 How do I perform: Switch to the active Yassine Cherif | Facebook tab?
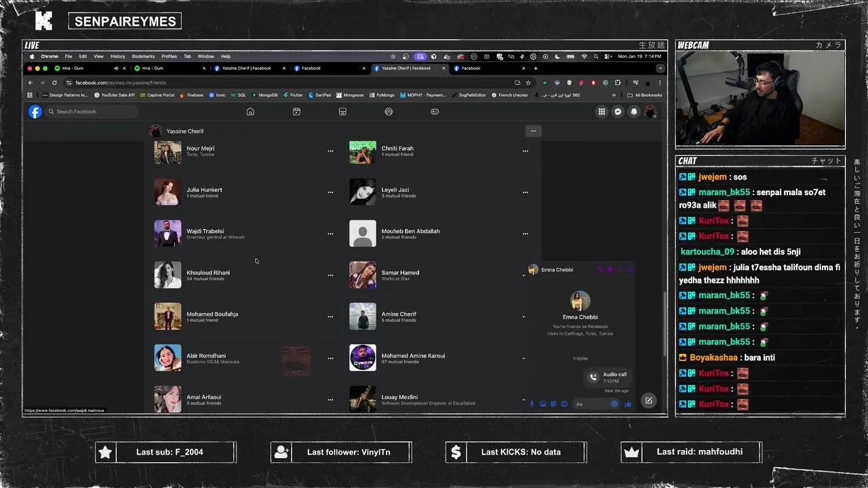410,68
